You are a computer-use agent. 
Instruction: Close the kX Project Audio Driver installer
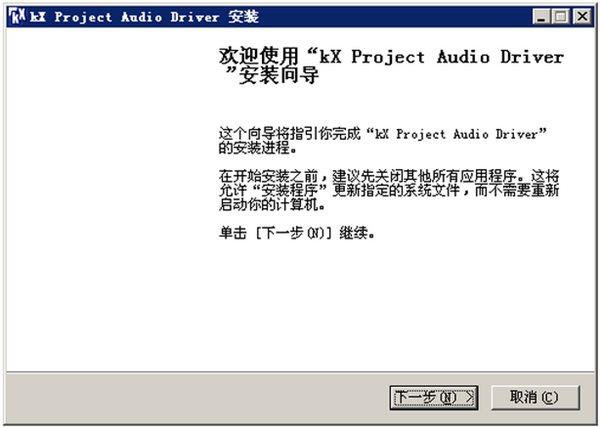coord(582,17)
